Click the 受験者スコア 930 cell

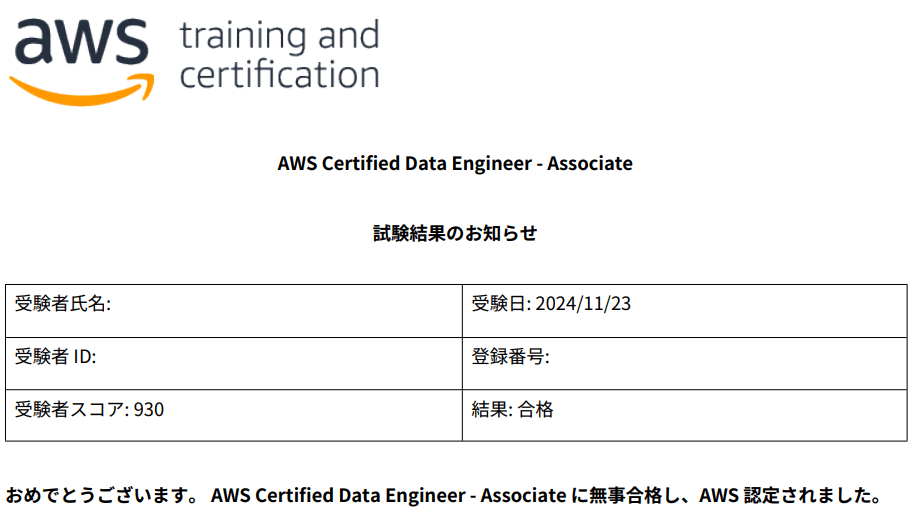click(234, 415)
